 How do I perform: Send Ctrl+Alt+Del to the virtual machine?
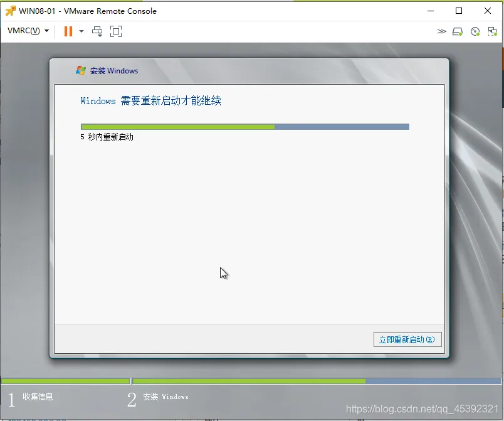(97, 31)
